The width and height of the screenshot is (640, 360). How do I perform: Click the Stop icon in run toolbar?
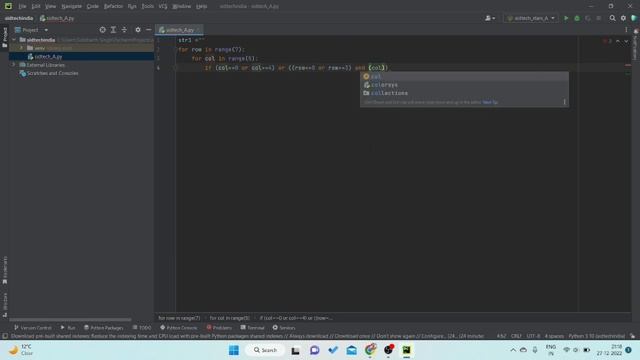pyautogui.click(x=599, y=18)
